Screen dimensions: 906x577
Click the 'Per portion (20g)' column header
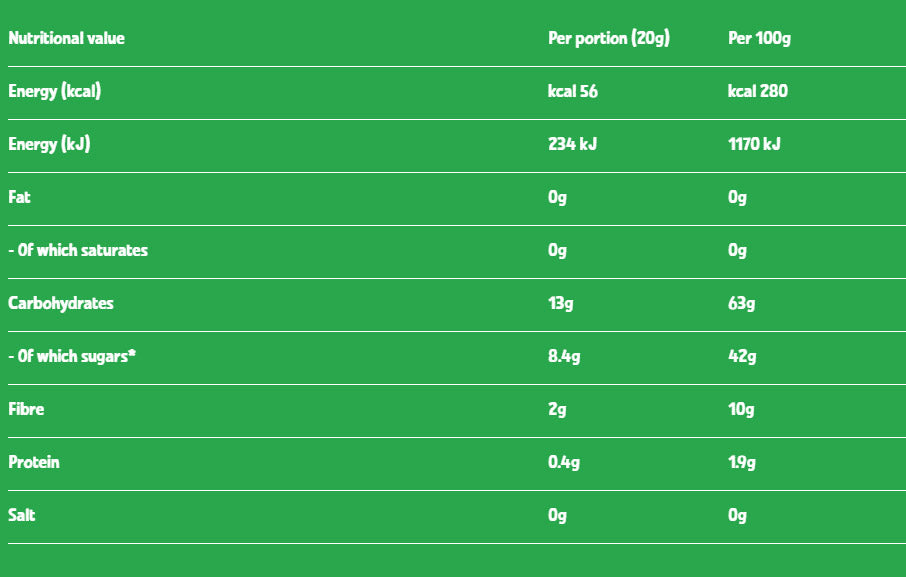[608, 39]
